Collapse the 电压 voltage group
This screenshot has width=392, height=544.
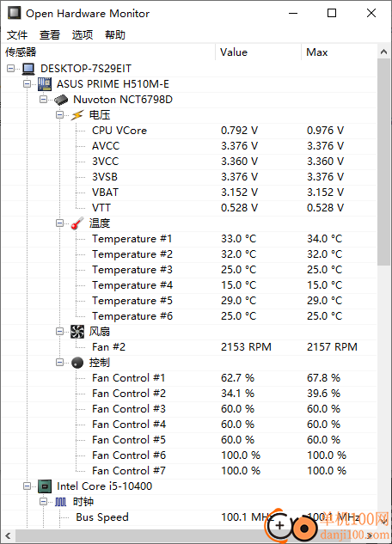59,115
